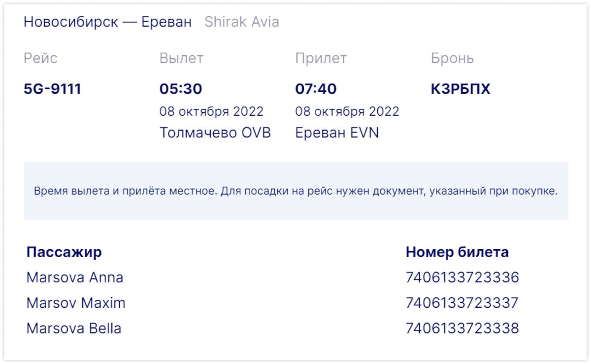This screenshot has width=591, height=364.
Task: Select ticket number 7406133723336
Action: [462, 278]
